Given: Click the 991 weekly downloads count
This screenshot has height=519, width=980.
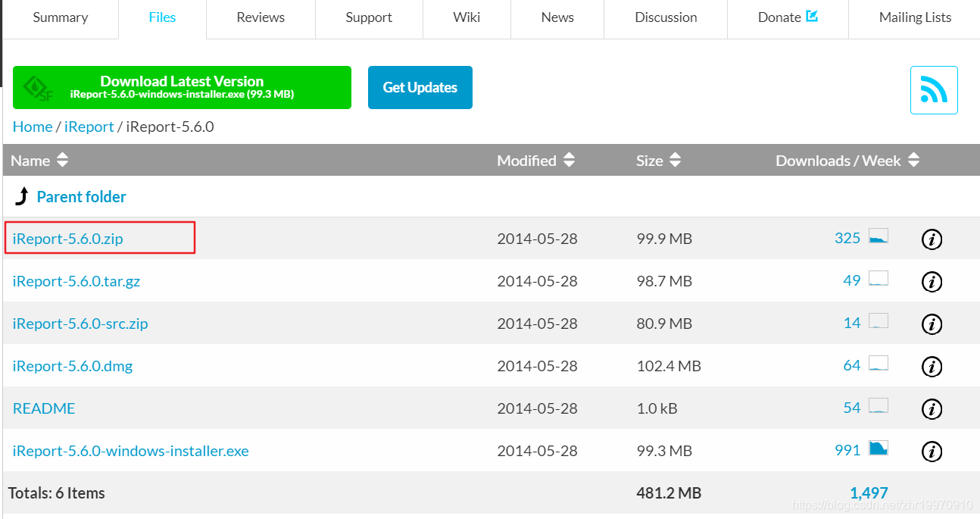Looking at the screenshot, I should click(847, 451).
